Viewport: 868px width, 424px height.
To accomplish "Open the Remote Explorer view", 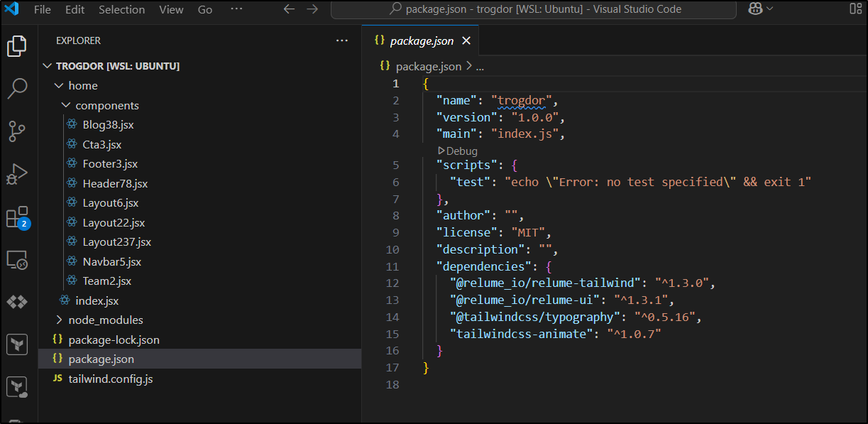I will (x=17, y=260).
